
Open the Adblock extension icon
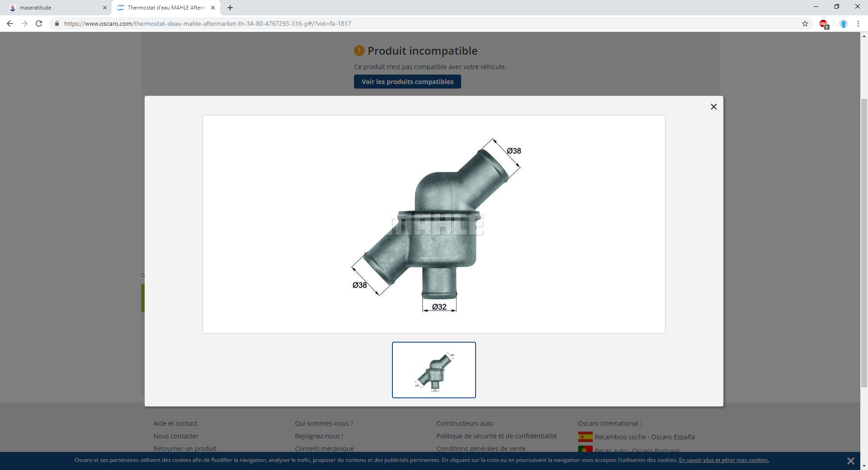point(824,24)
